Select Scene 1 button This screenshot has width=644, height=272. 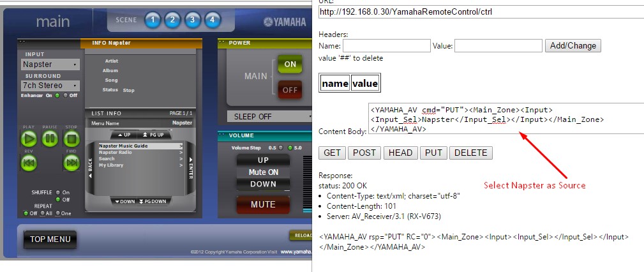point(153,20)
